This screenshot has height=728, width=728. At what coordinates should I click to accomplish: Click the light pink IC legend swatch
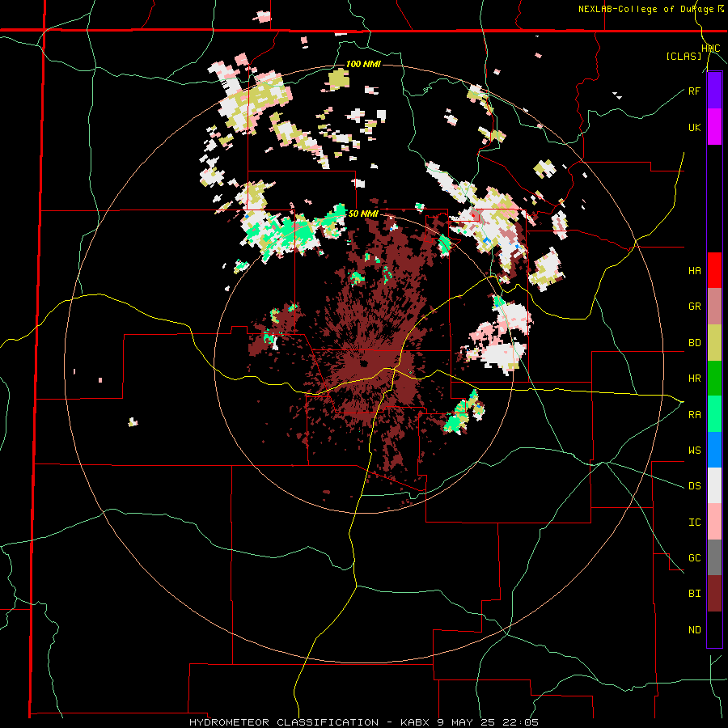pyautogui.click(x=714, y=522)
